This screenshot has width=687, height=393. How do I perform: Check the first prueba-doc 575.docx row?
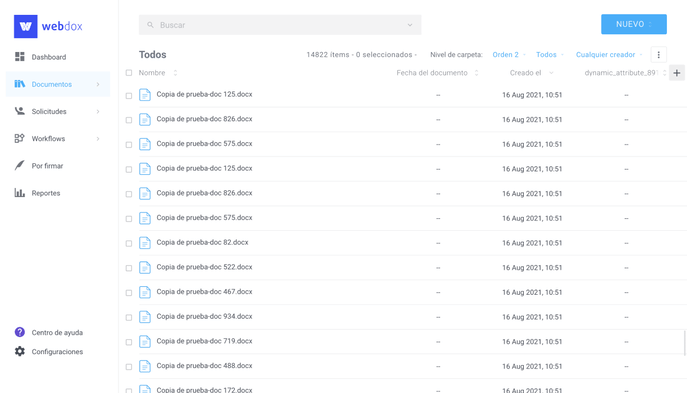[x=129, y=145]
